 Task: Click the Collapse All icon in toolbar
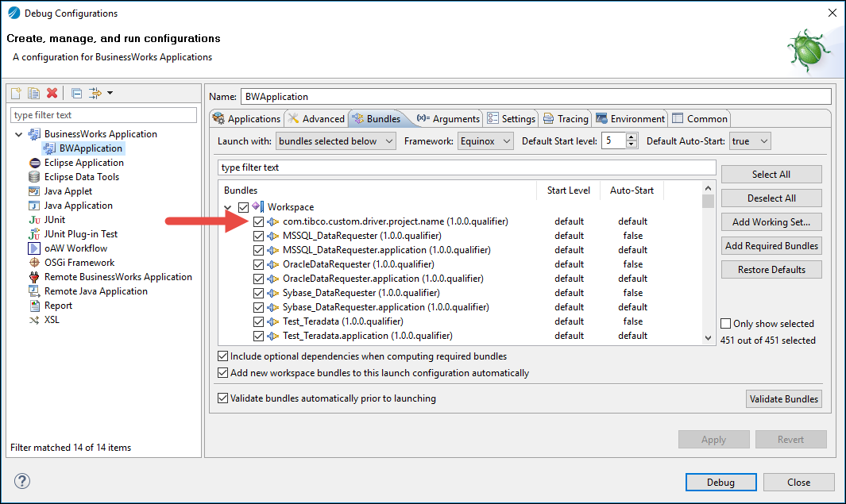(76, 93)
